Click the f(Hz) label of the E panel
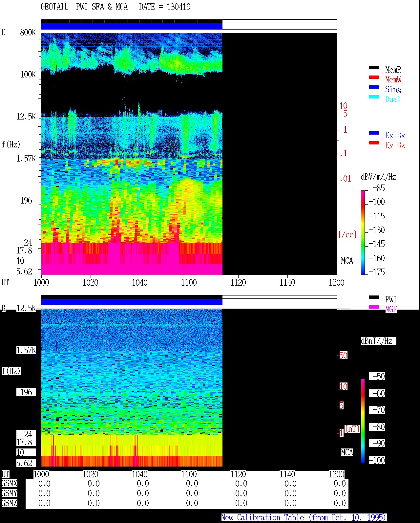 click(x=11, y=144)
